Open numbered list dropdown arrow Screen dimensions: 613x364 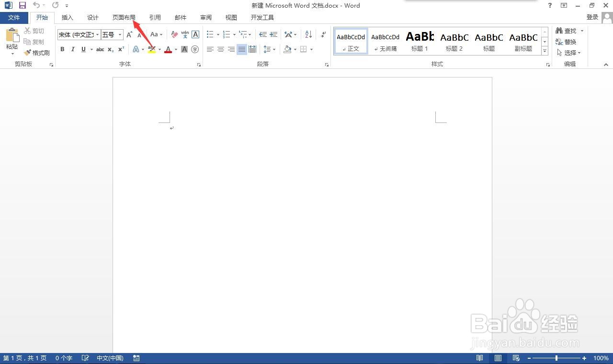[234, 34]
